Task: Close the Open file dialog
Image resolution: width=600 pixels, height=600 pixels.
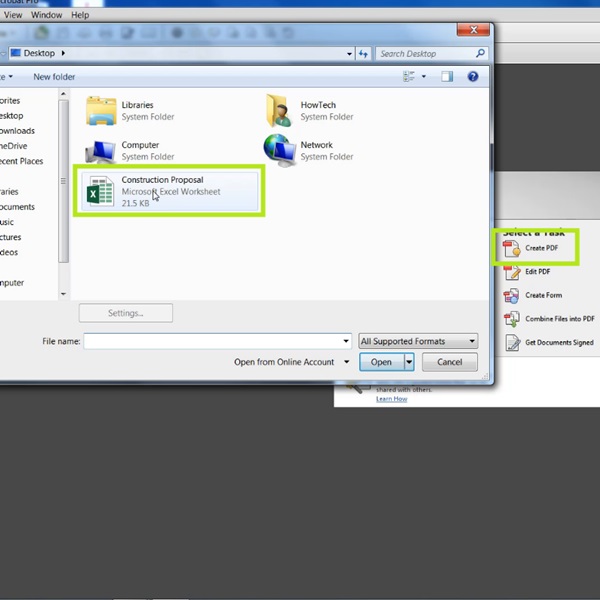Action: point(473,30)
